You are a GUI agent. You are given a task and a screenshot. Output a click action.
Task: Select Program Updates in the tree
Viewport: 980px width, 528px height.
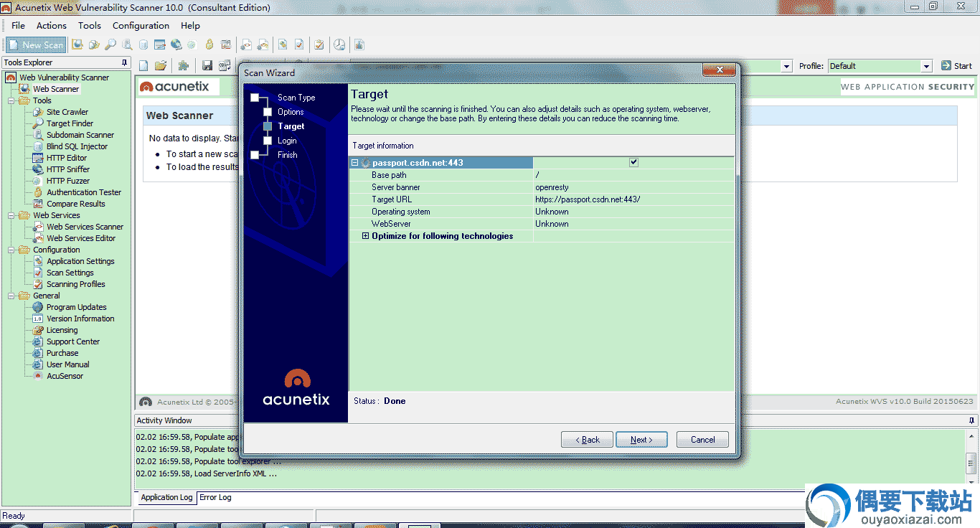point(76,307)
